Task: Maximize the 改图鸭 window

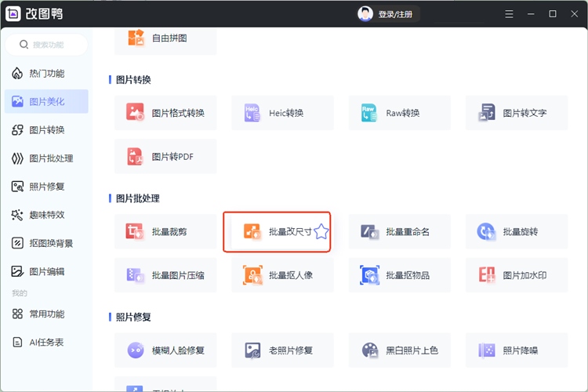Action: pyautogui.click(x=553, y=14)
